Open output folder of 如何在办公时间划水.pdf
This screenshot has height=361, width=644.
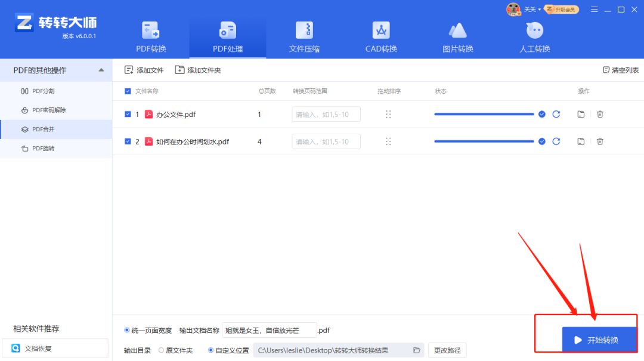(x=580, y=141)
